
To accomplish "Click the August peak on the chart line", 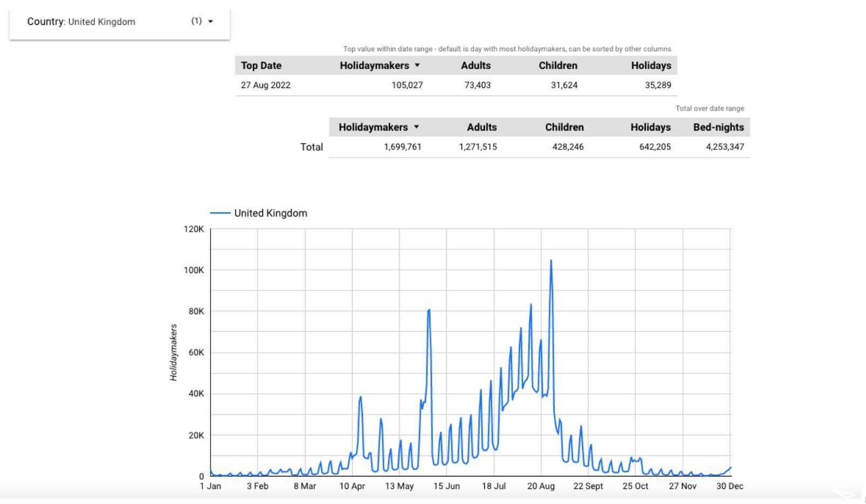I will pos(551,261).
